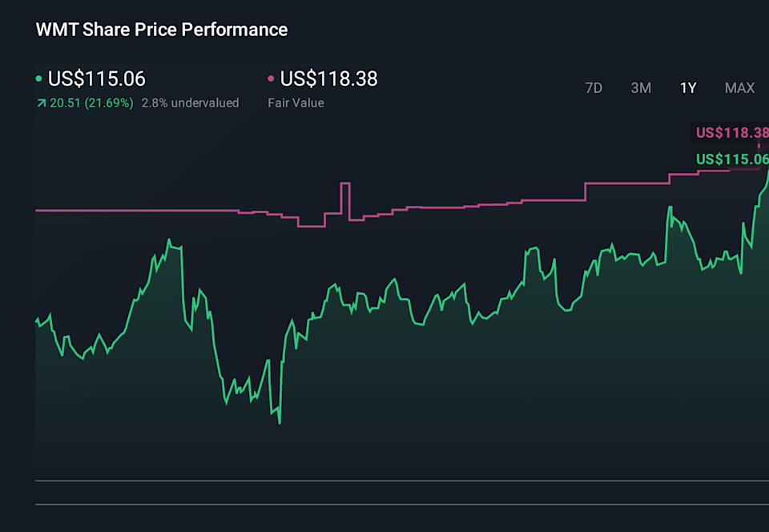Click the first early peak of green price line

pyautogui.click(x=169, y=240)
